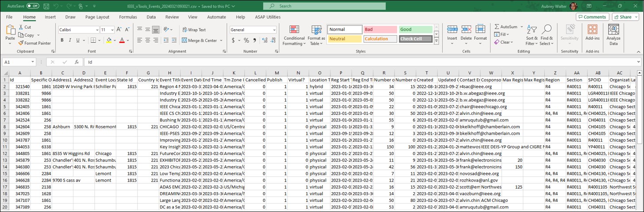The width and height of the screenshot is (644, 212).
Task: Apply Middle Align to the cell
Action: click(x=148, y=30)
